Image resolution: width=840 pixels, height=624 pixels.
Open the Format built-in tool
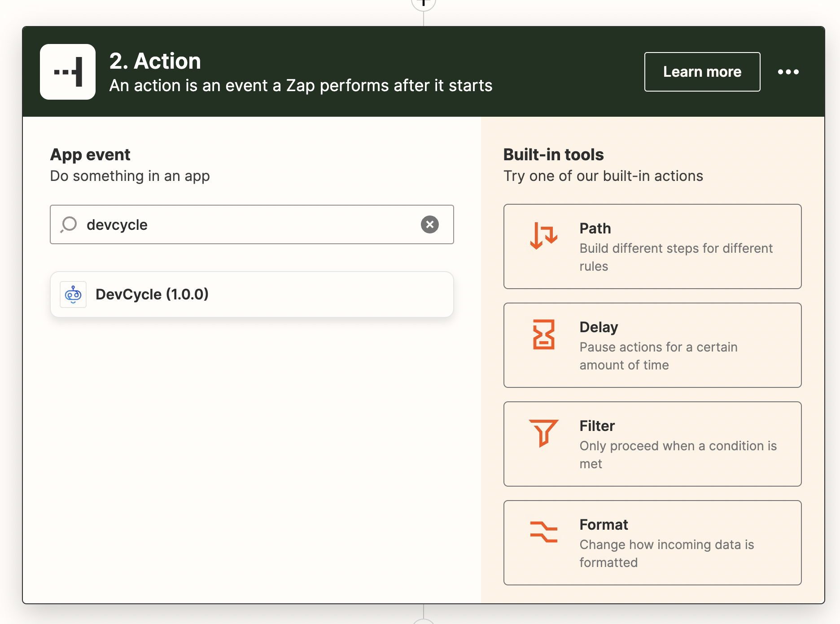pos(652,543)
